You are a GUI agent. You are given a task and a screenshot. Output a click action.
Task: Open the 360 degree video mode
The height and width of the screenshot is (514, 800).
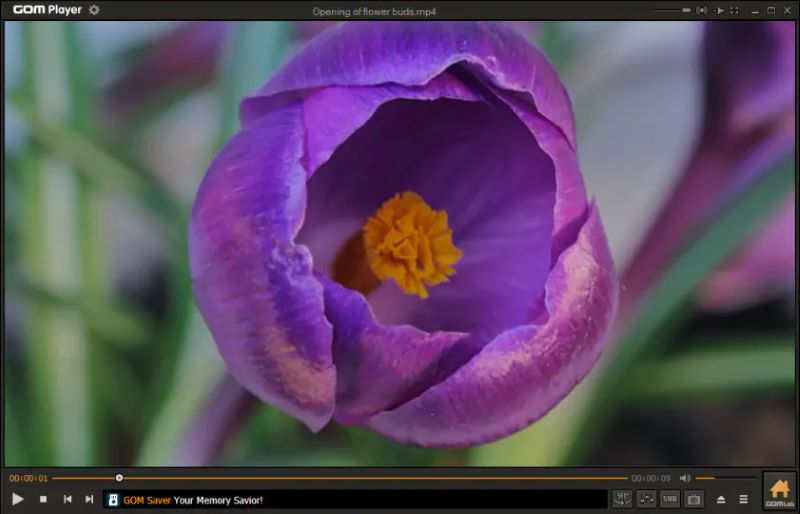(x=622, y=499)
